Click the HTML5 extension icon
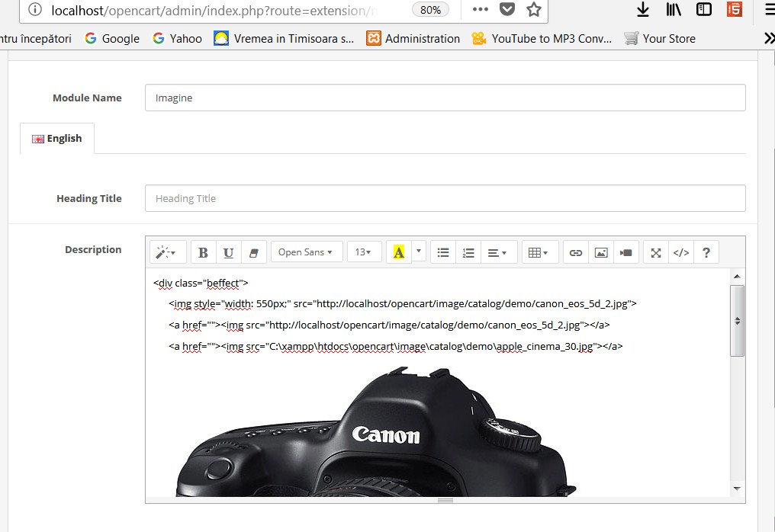This screenshot has width=775, height=532. 735,9
